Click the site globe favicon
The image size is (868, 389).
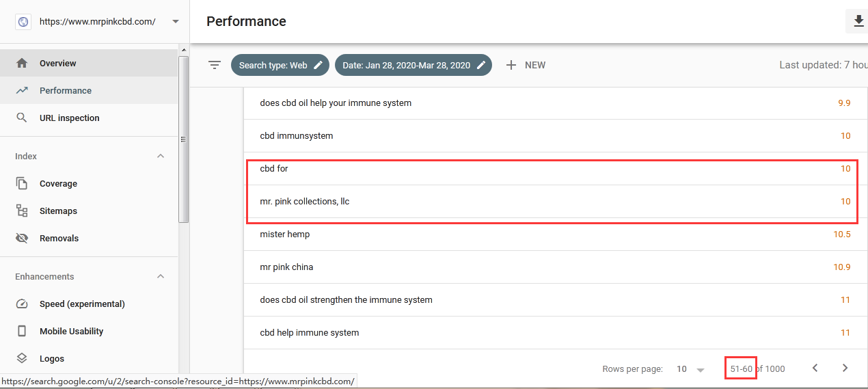coord(23,22)
